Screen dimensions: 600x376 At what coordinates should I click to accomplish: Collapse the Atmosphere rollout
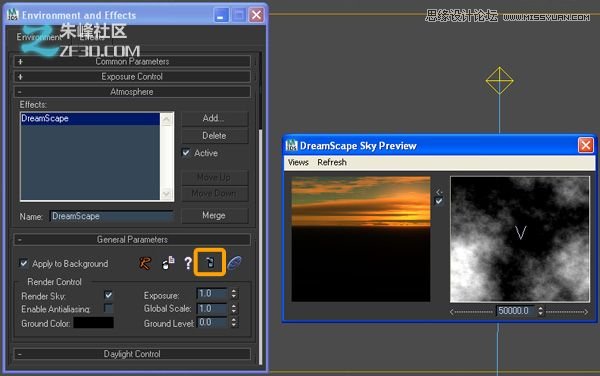(x=132, y=92)
